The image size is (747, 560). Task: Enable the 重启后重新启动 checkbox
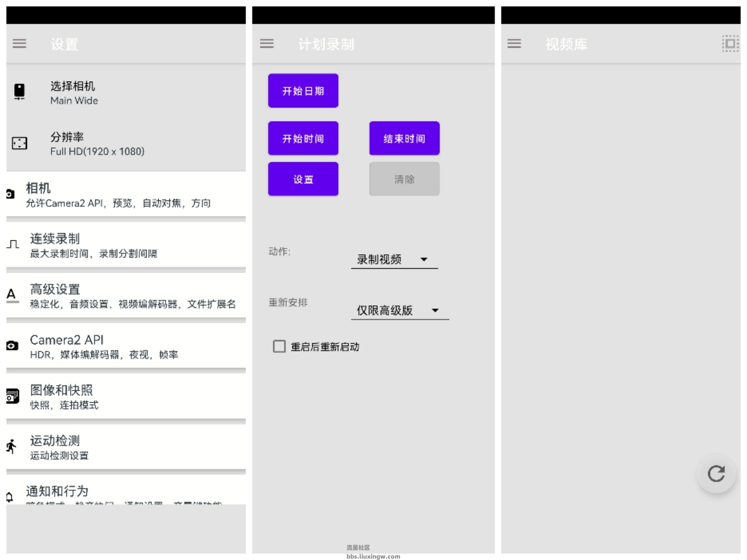279,346
